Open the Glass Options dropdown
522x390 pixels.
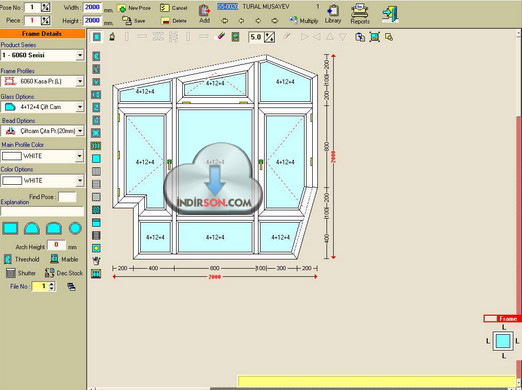(80, 107)
